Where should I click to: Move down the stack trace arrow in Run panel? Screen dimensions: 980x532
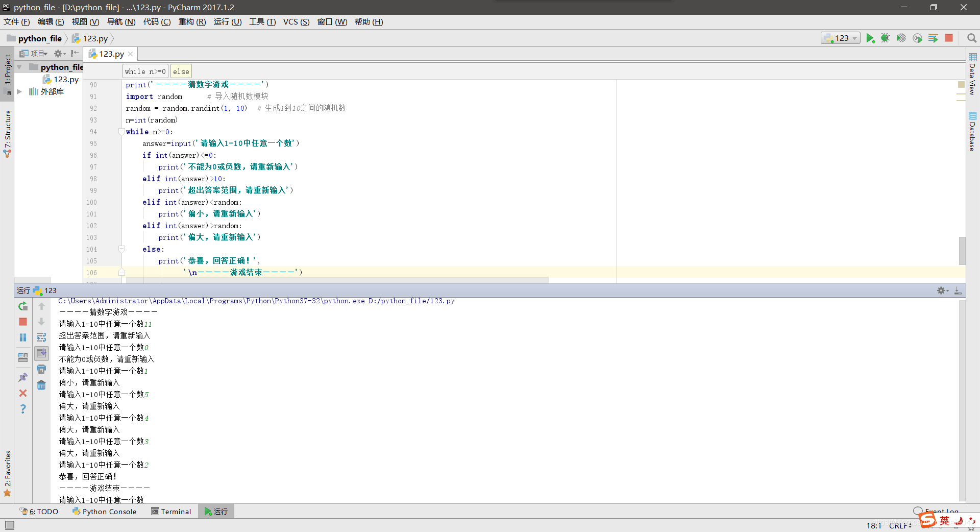(41, 322)
